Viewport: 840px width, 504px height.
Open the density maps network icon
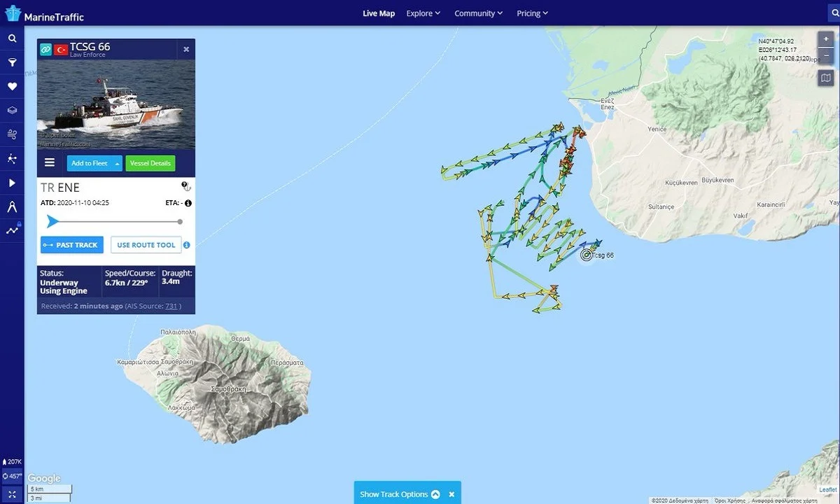click(12, 158)
